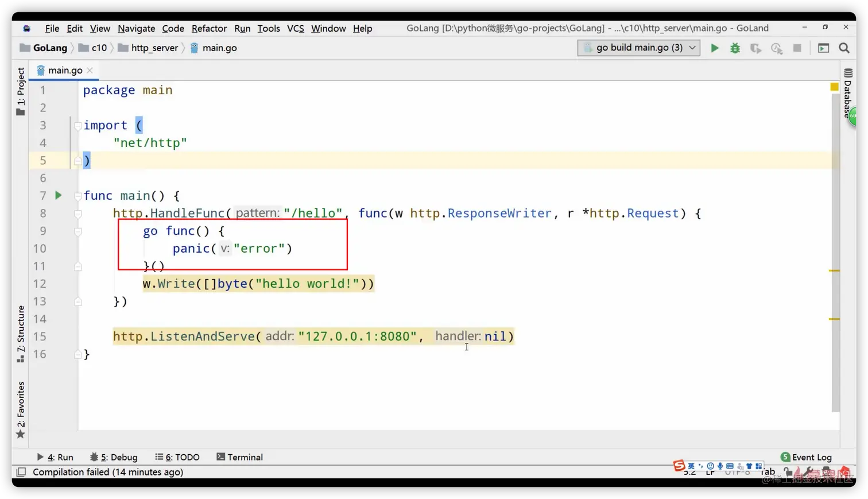Image resolution: width=868 pixels, height=499 pixels.
Task: Click the http_server folder breadcrumb
Action: click(x=149, y=48)
